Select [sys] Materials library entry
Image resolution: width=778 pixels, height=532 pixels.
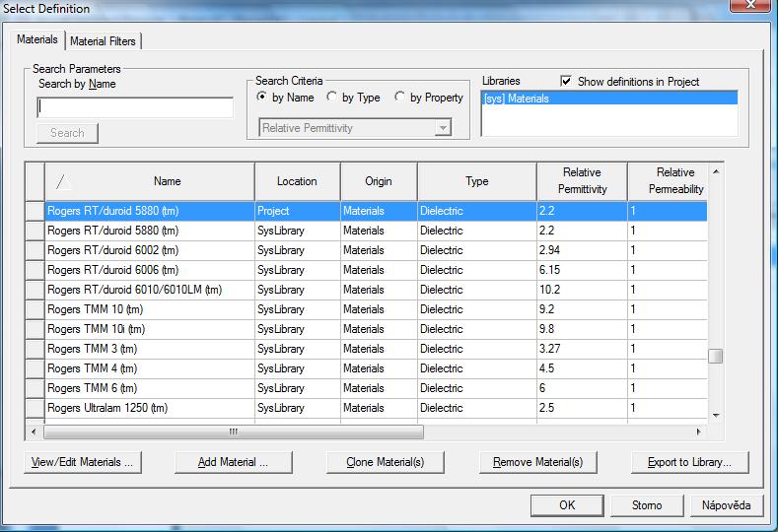[x=609, y=99]
